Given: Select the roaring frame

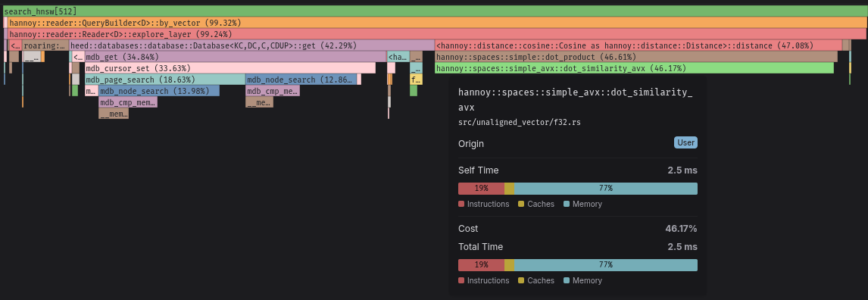Looking at the screenshot, I should (45, 45).
